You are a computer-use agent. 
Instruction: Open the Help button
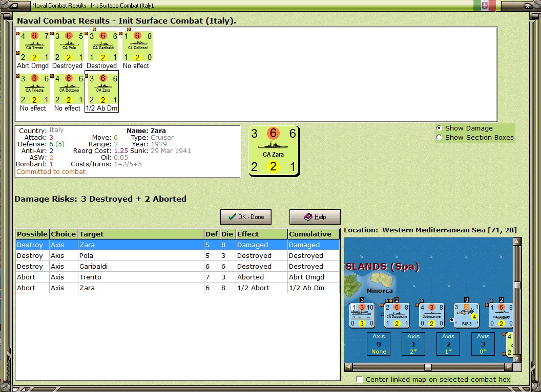315,217
